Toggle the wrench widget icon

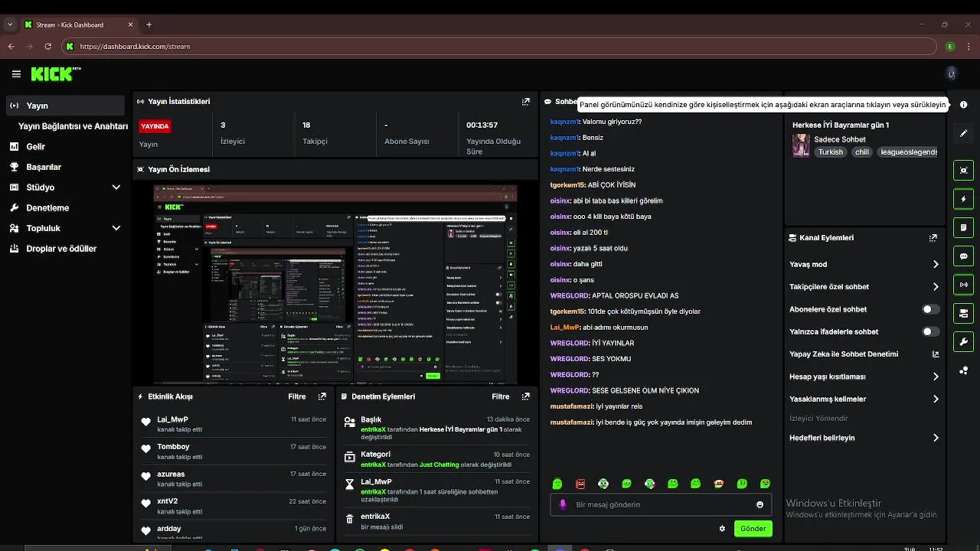(x=963, y=342)
